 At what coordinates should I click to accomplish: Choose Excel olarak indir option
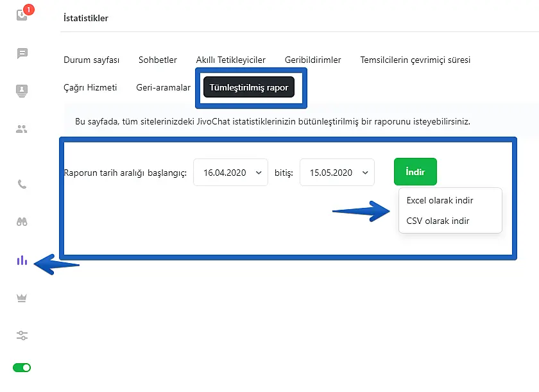[x=440, y=201]
